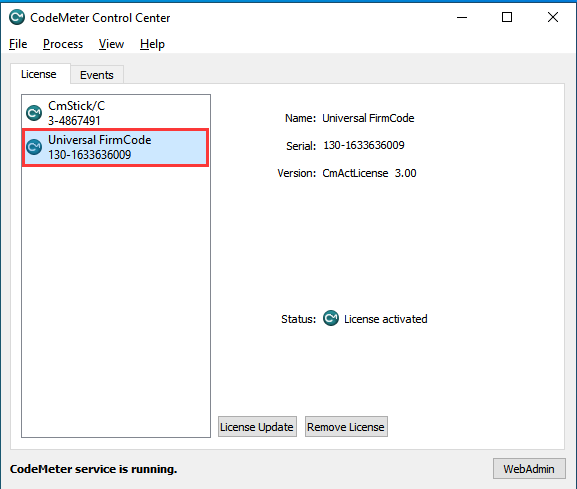Image resolution: width=577 pixels, height=489 pixels.
Task: Minimize the CodeMeter Control Center window
Action: (462, 17)
